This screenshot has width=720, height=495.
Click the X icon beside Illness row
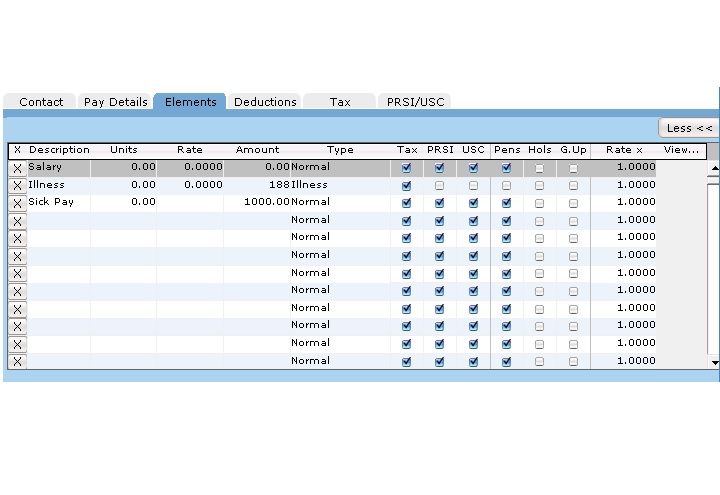coord(17,185)
